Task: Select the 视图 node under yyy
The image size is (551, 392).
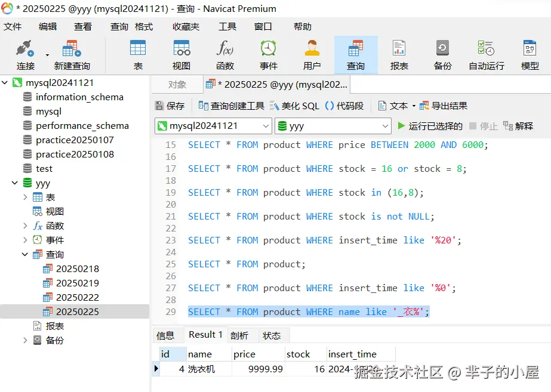Action: [54, 211]
